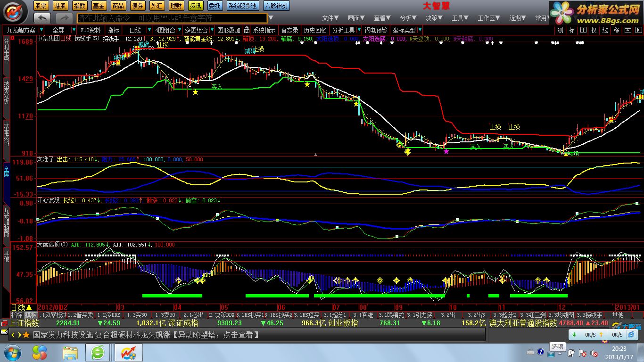
Task: Open the command box history arrow
Action: coord(270,18)
